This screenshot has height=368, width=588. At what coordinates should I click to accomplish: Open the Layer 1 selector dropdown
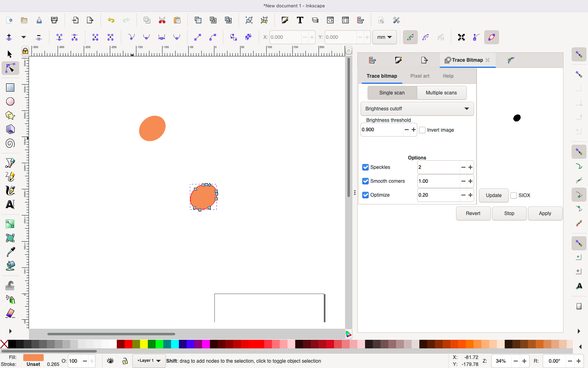[x=149, y=361]
